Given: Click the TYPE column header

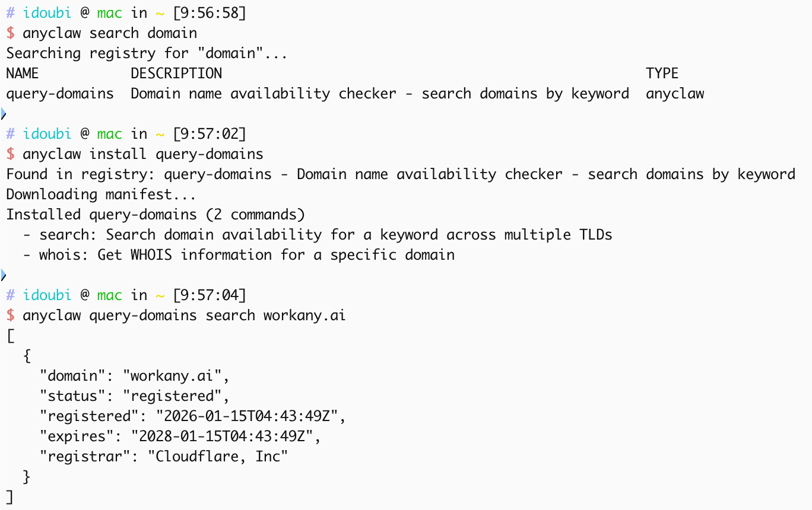Looking at the screenshot, I should [x=662, y=74].
